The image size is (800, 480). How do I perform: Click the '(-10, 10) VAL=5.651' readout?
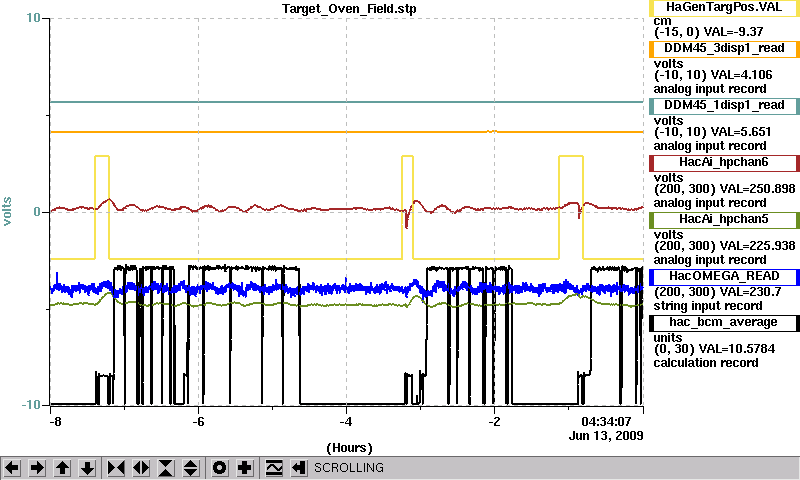712,132
